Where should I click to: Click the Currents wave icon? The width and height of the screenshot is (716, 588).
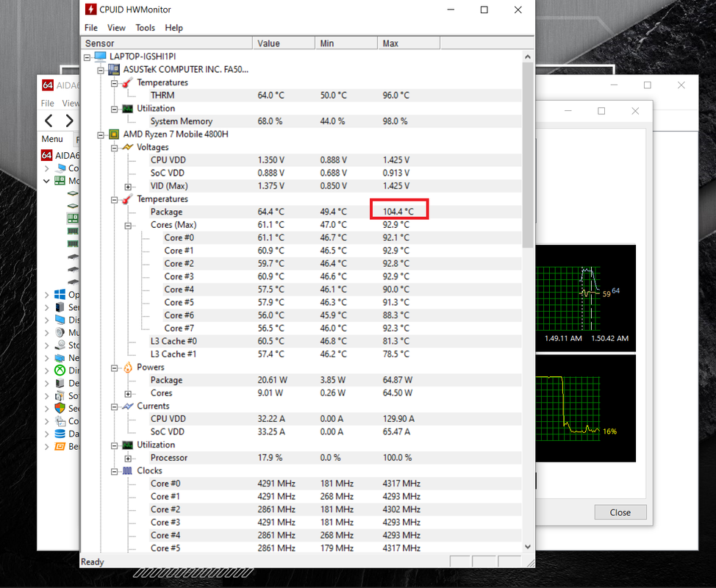tap(127, 406)
